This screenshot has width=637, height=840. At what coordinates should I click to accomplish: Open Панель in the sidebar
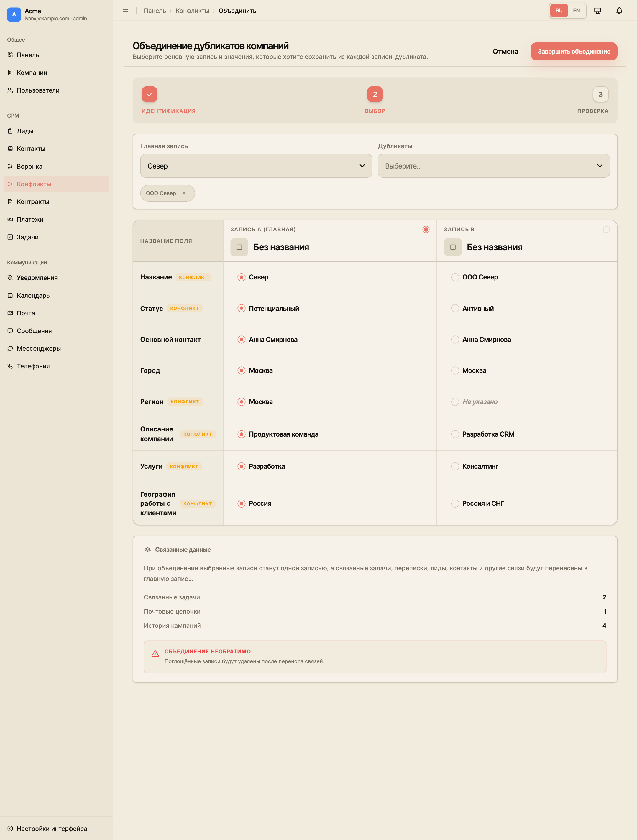tap(56, 55)
